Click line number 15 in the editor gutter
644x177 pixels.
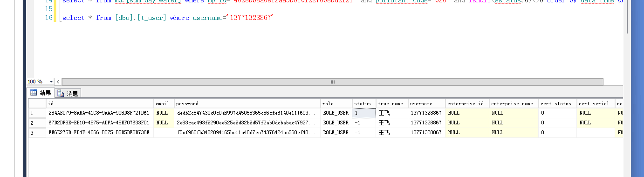click(48, 9)
